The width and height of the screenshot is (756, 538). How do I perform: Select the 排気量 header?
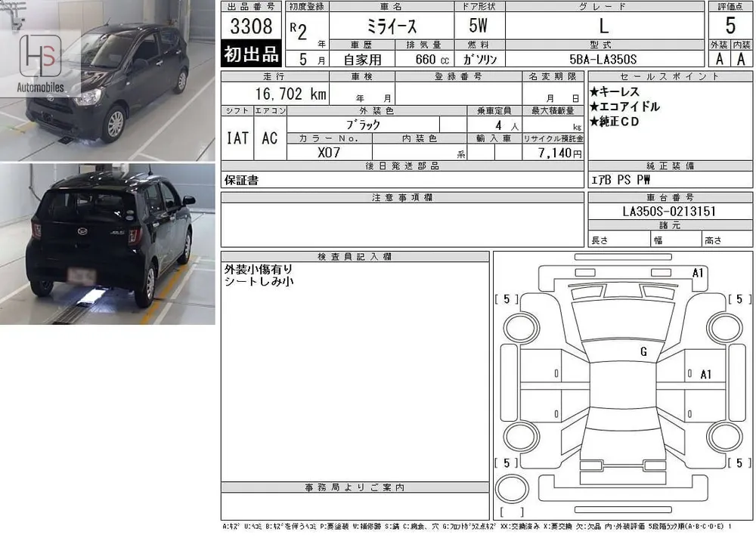tap(424, 45)
